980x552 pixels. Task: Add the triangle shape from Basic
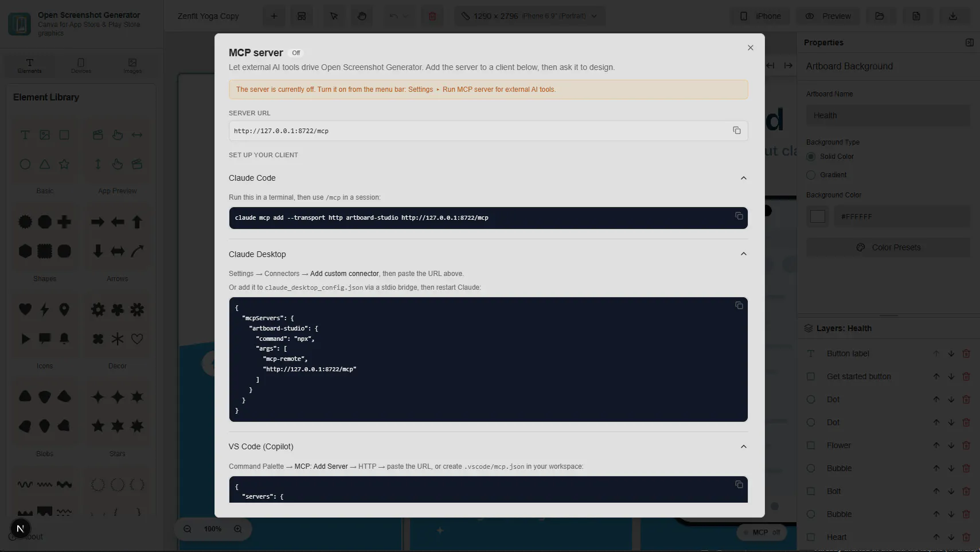45,164
